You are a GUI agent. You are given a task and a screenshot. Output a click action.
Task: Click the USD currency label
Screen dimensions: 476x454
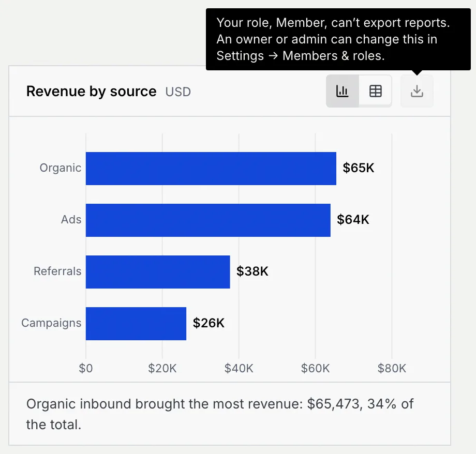click(x=178, y=92)
